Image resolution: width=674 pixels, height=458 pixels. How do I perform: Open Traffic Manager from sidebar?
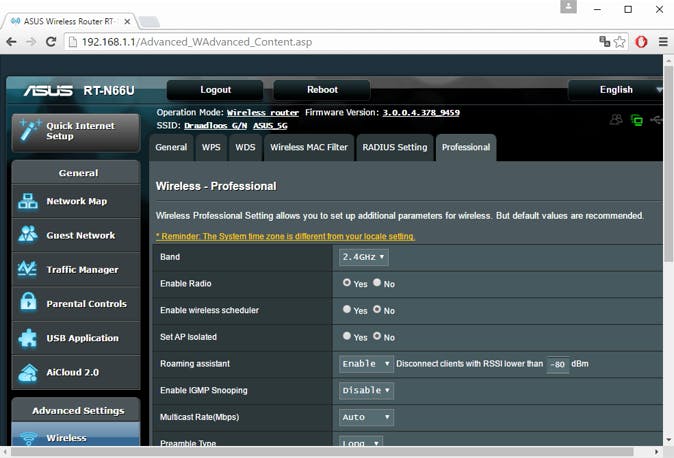pos(76,270)
